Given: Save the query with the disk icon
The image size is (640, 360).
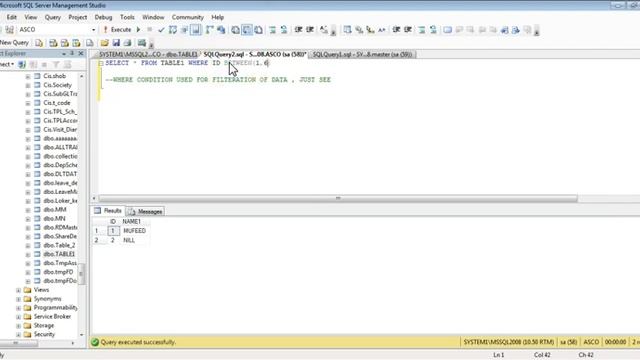Looking at the screenshot, I should pyautogui.click(x=116, y=42).
